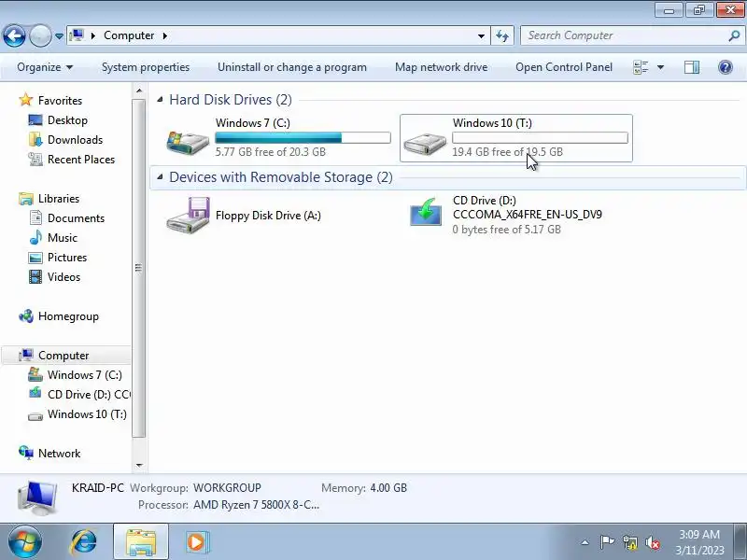The image size is (747, 560).
Task: Click the navigation pane scrollbar thumb
Action: (x=138, y=268)
